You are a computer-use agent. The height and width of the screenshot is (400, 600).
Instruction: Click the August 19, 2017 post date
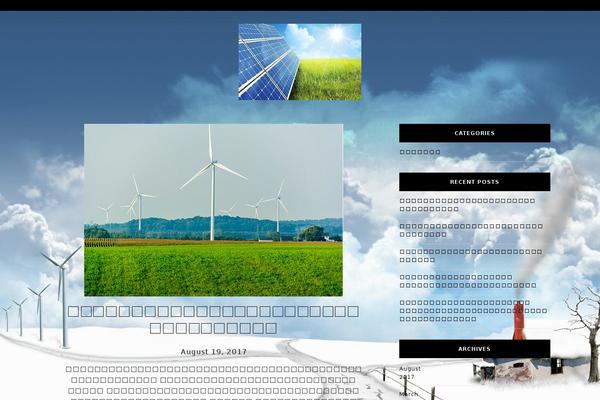214,352
